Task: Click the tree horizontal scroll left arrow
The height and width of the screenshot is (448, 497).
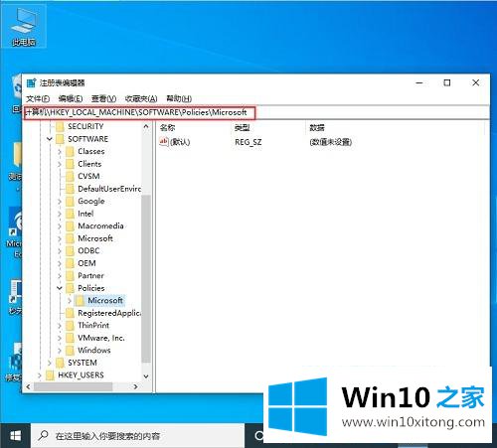Action: coord(28,386)
